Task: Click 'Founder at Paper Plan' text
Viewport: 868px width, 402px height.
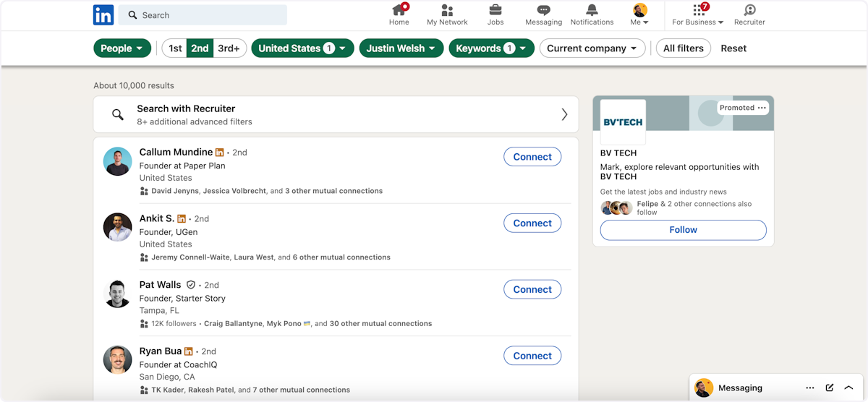Action: tap(182, 166)
